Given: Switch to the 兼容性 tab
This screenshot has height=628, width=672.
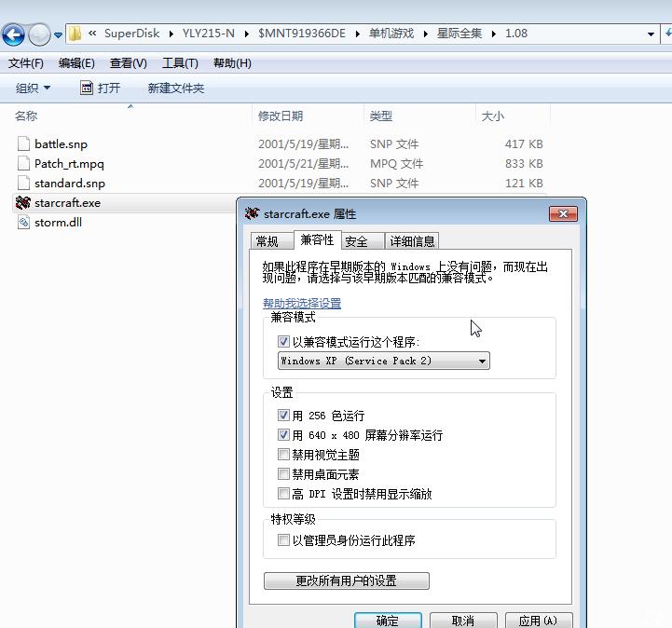Looking at the screenshot, I should click(x=317, y=239).
